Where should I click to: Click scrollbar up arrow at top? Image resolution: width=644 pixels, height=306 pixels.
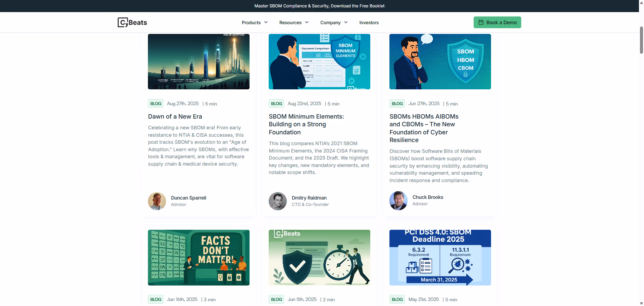(x=641, y=2)
